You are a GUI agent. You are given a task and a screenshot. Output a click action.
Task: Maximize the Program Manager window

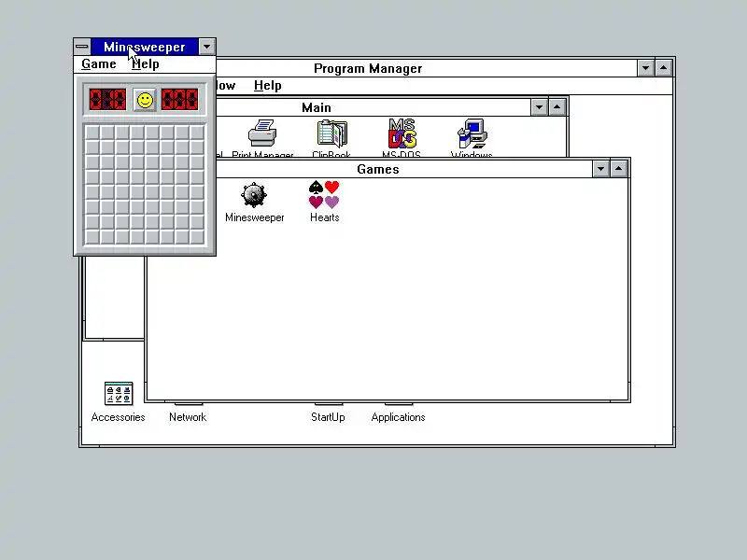tap(664, 68)
